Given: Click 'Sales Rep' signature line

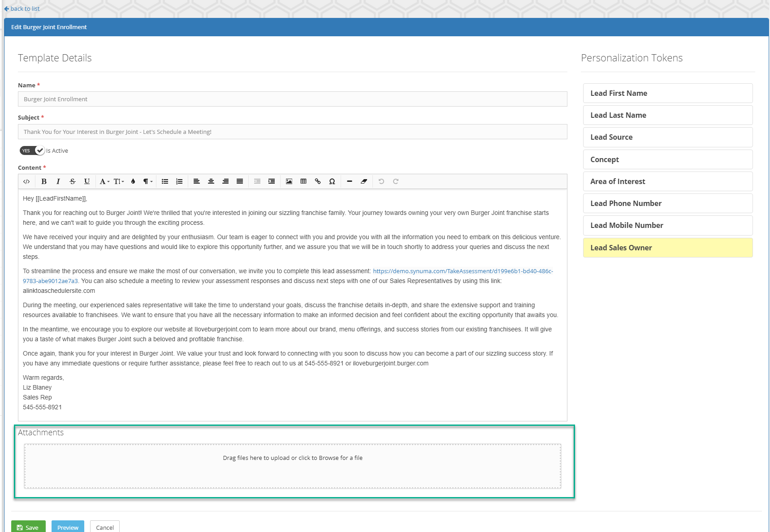Looking at the screenshot, I should pyautogui.click(x=37, y=397).
